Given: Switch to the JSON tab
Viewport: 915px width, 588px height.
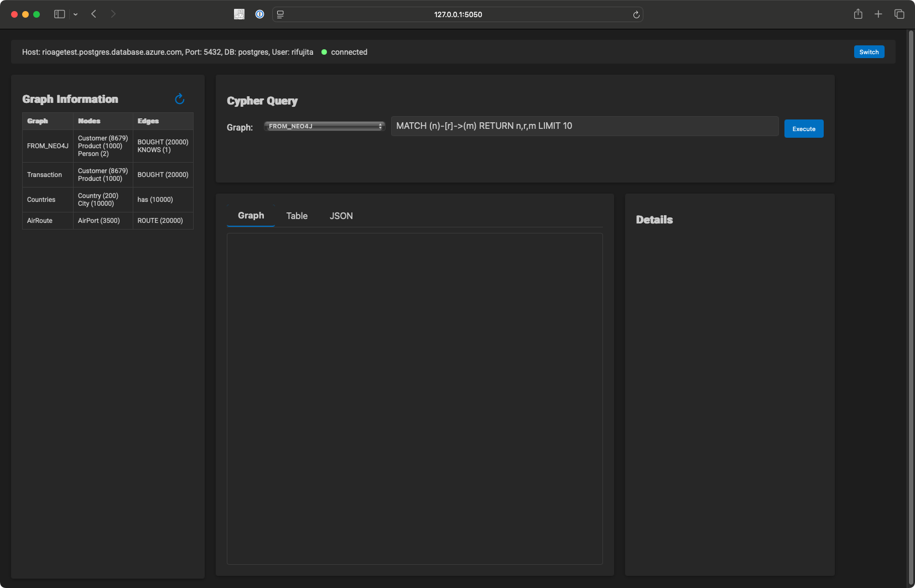Looking at the screenshot, I should 341,216.
